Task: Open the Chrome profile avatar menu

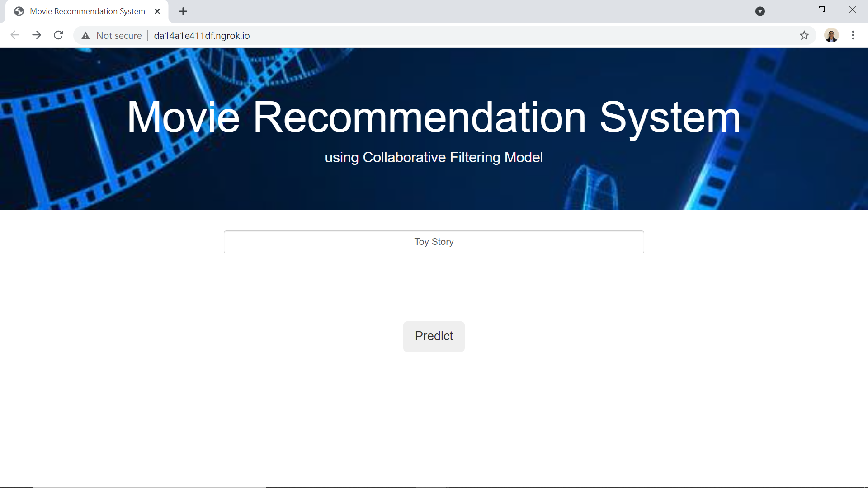Action: (x=831, y=35)
